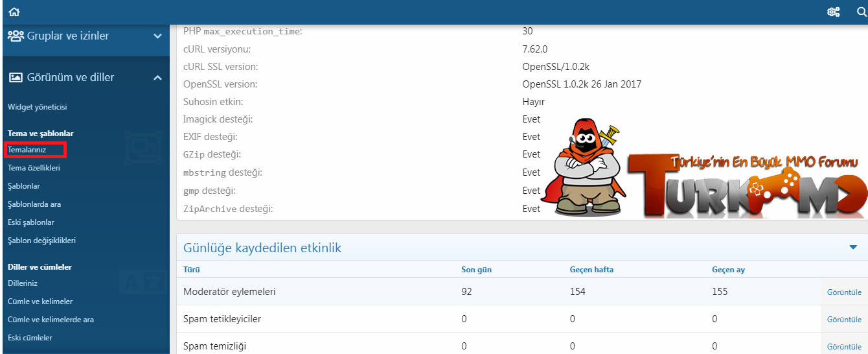The height and width of the screenshot is (354, 868).
Task: Click the Diller ve cümleler heading
Action: tap(40, 266)
